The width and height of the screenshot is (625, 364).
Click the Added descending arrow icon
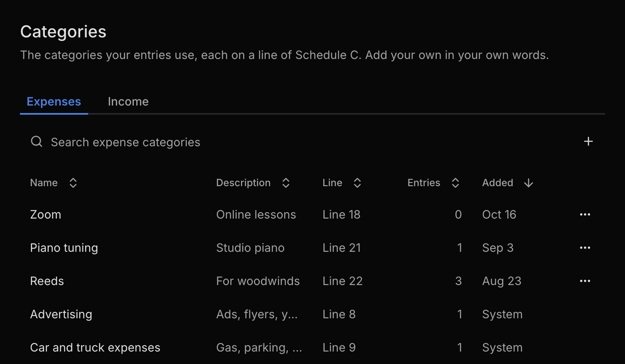coord(529,183)
